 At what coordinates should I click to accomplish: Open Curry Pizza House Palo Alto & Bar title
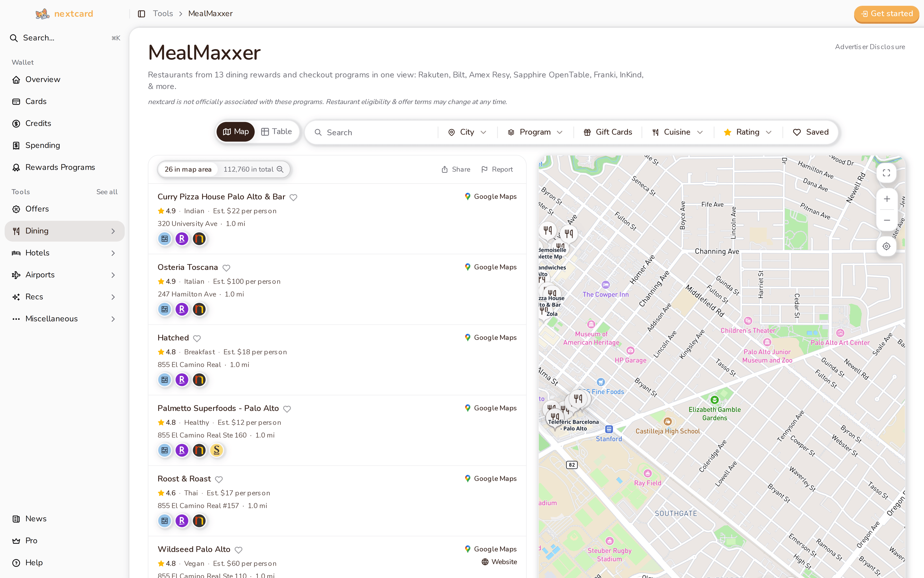pyautogui.click(x=221, y=197)
